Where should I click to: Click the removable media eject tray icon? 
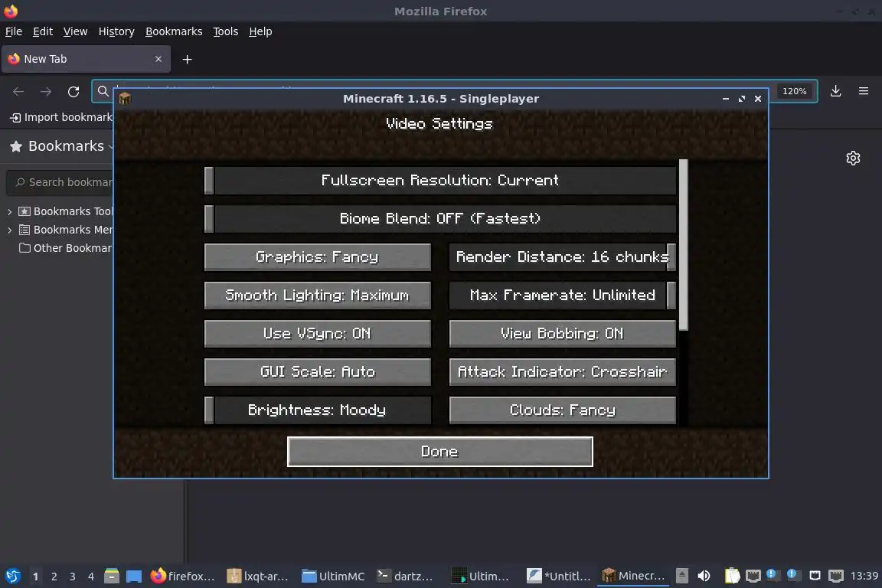coord(682,576)
